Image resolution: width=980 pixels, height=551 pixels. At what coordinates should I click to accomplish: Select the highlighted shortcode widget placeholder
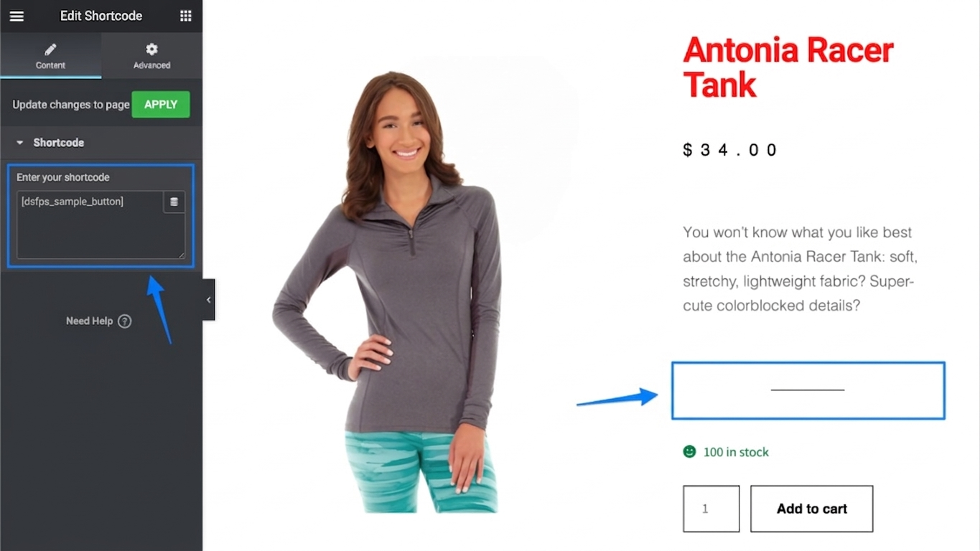click(808, 390)
